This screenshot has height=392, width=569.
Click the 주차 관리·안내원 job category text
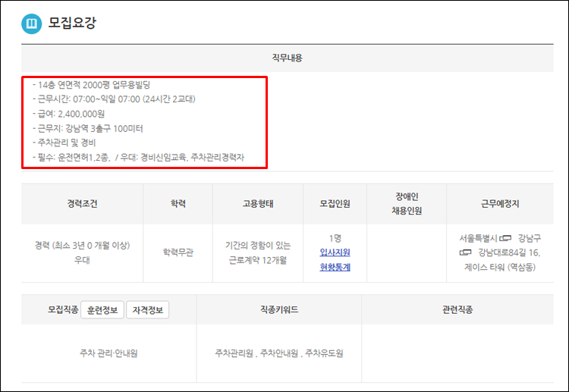pyautogui.click(x=108, y=353)
